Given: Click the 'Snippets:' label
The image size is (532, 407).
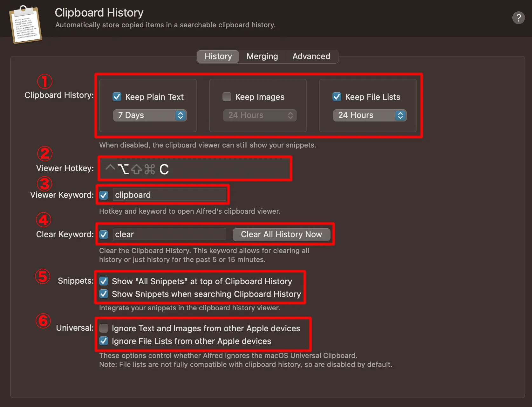Looking at the screenshot, I should coord(76,281).
